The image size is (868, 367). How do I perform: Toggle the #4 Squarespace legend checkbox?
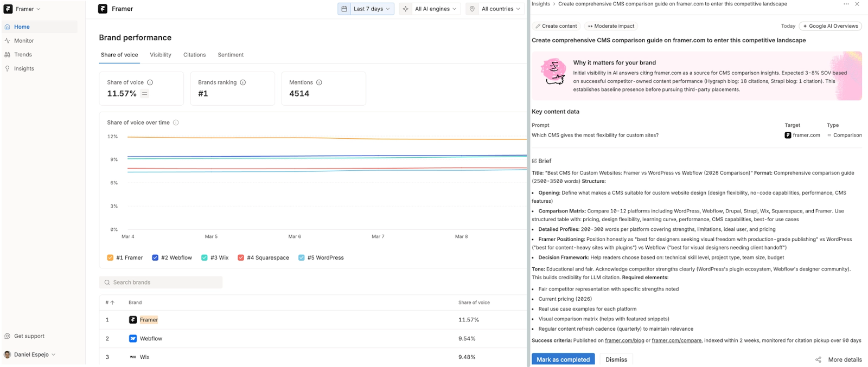coord(241,257)
